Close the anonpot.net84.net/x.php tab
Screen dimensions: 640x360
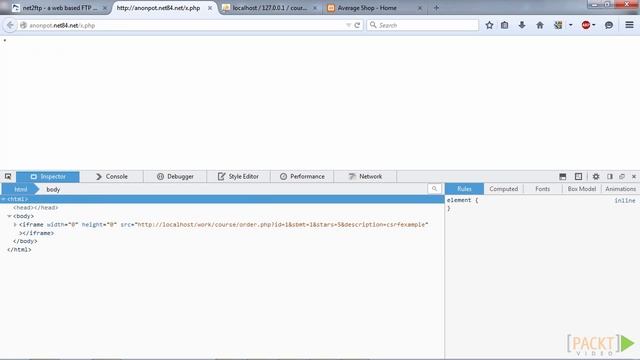point(210,8)
